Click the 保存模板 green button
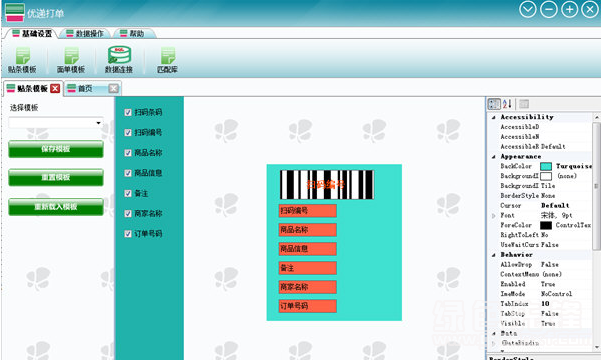Image resolution: width=602 pixels, height=360 pixels. click(56, 149)
